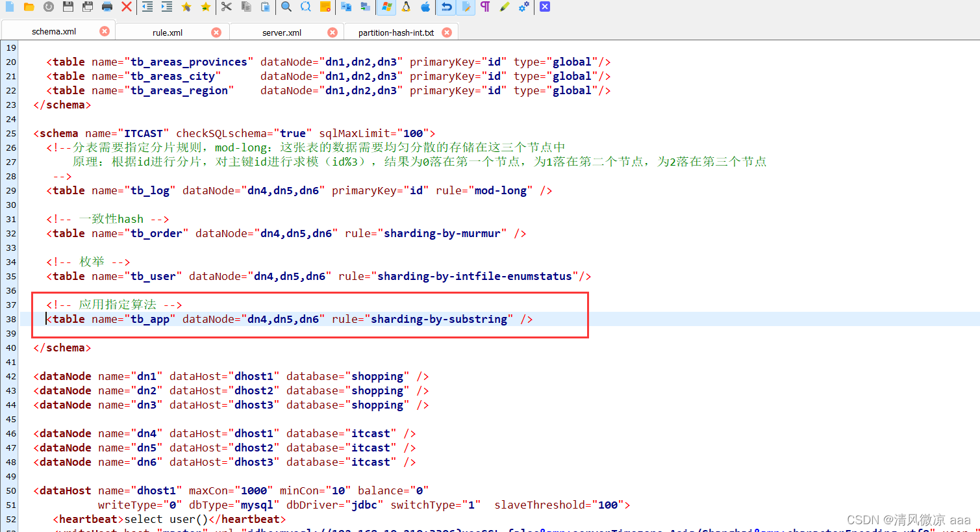Image resolution: width=980 pixels, height=532 pixels.
Task: Click the dbDriver value "jdbc"
Action: (364, 505)
